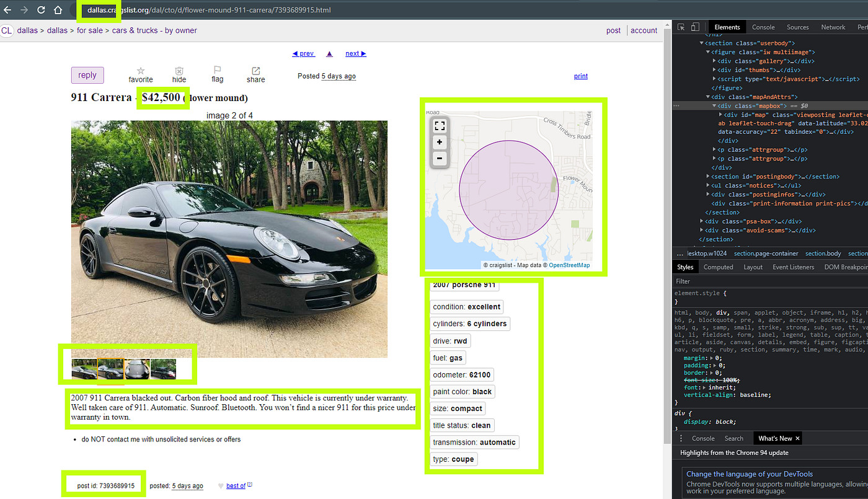868x499 pixels.
Task: Expand the section id postingbody node
Action: (x=708, y=177)
